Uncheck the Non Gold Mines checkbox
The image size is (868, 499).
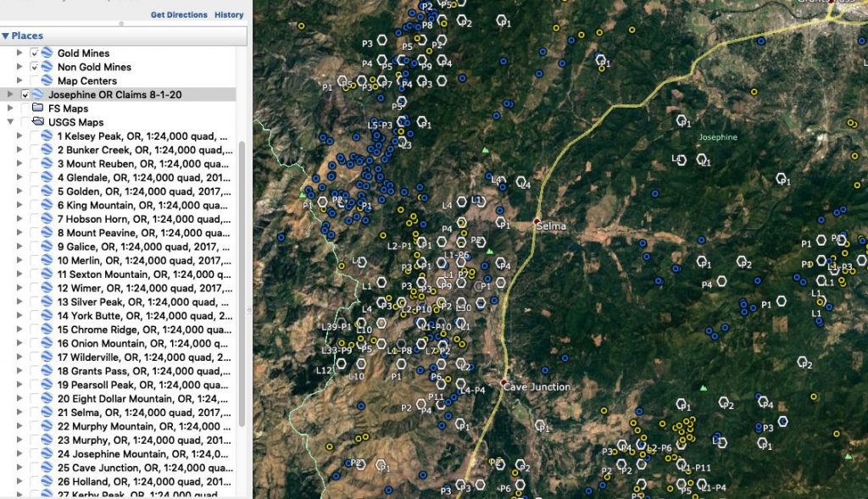click(35, 67)
